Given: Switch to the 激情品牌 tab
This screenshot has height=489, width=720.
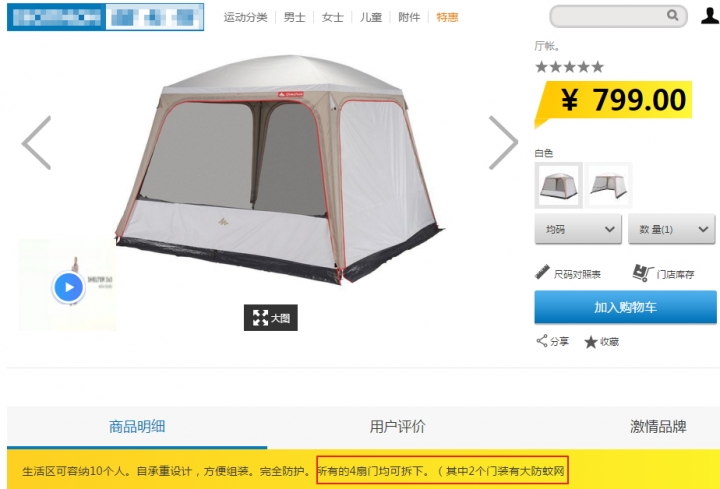Looking at the screenshot, I should pyautogui.click(x=658, y=427).
